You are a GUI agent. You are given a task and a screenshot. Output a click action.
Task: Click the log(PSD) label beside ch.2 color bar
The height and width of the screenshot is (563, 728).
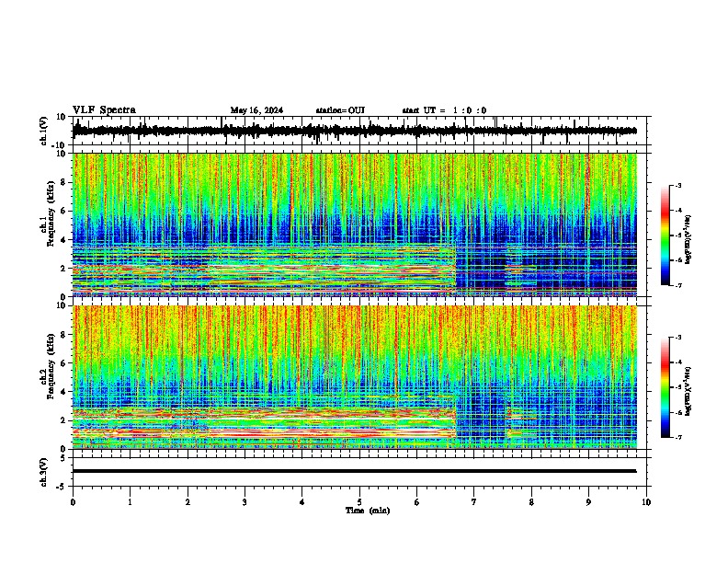coord(688,391)
